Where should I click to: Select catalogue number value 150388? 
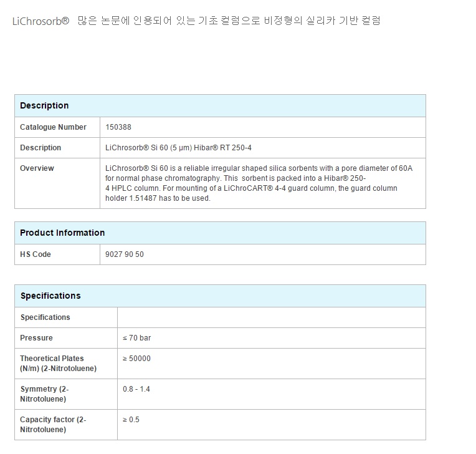coord(118,127)
